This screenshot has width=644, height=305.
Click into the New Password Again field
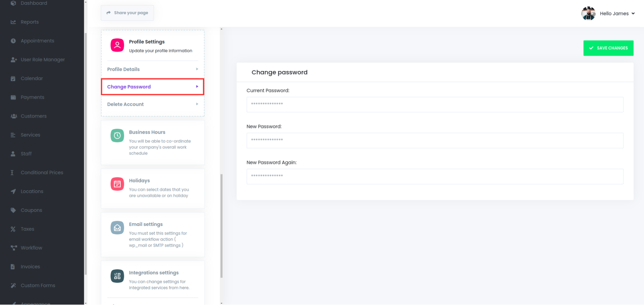click(x=435, y=176)
